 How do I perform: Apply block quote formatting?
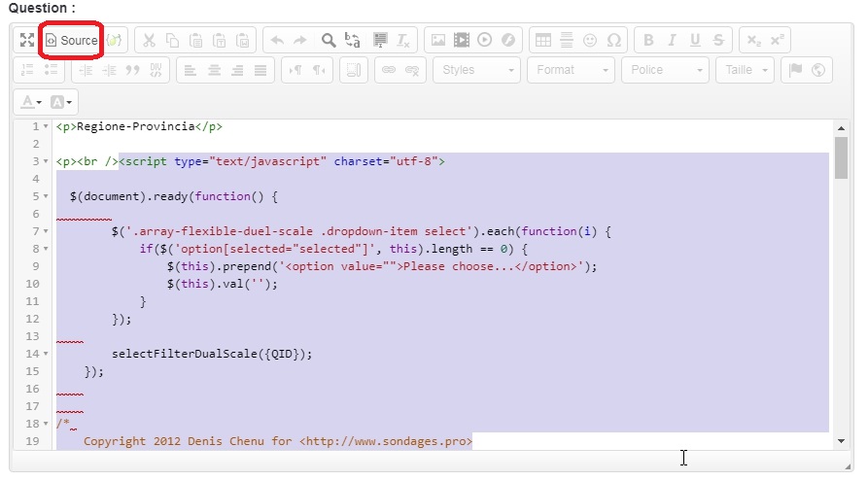coord(132,70)
